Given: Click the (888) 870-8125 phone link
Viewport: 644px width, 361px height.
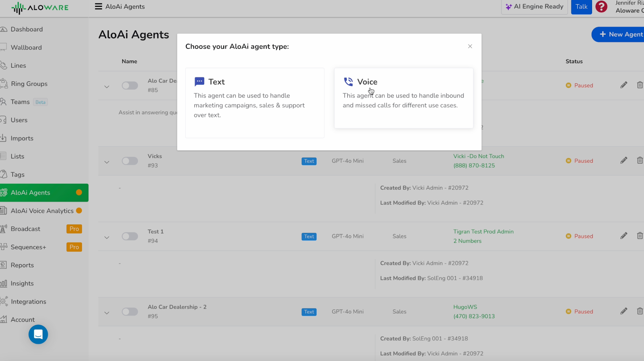Looking at the screenshot, I should pos(474,166).
